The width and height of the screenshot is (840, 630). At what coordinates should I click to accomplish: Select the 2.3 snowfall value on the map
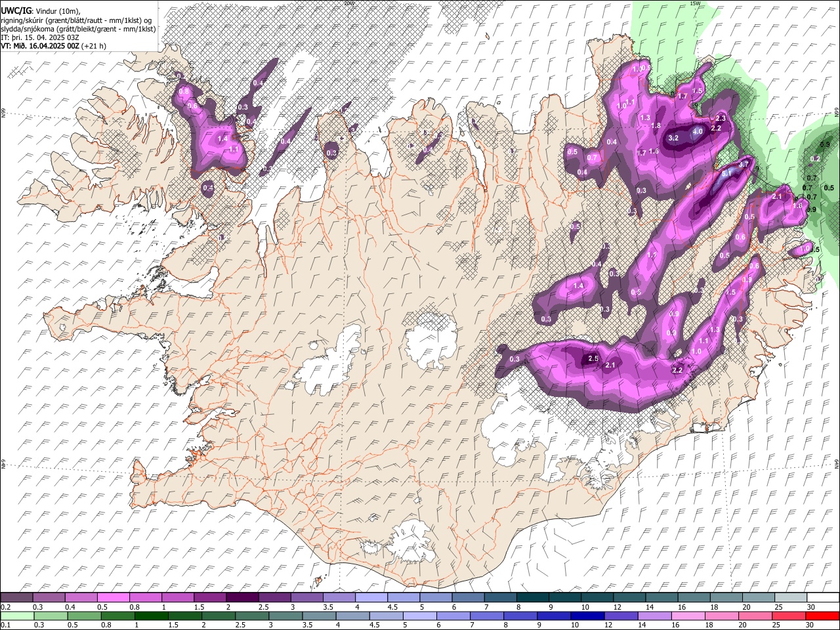pos(721,118)
